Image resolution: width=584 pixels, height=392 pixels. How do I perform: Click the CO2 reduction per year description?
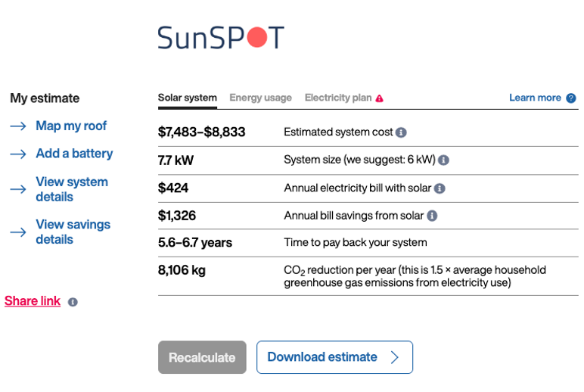point(415,276)
